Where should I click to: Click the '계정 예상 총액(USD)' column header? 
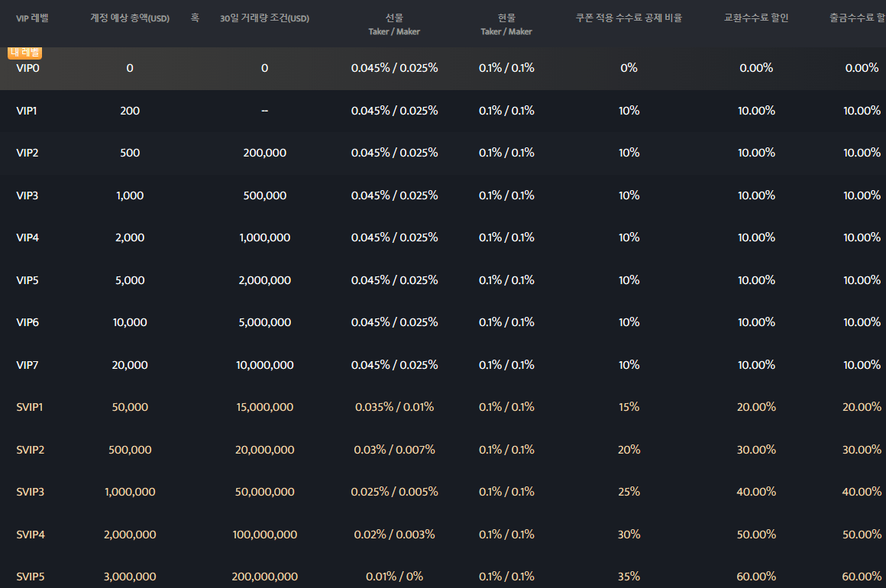coord(130,18)
